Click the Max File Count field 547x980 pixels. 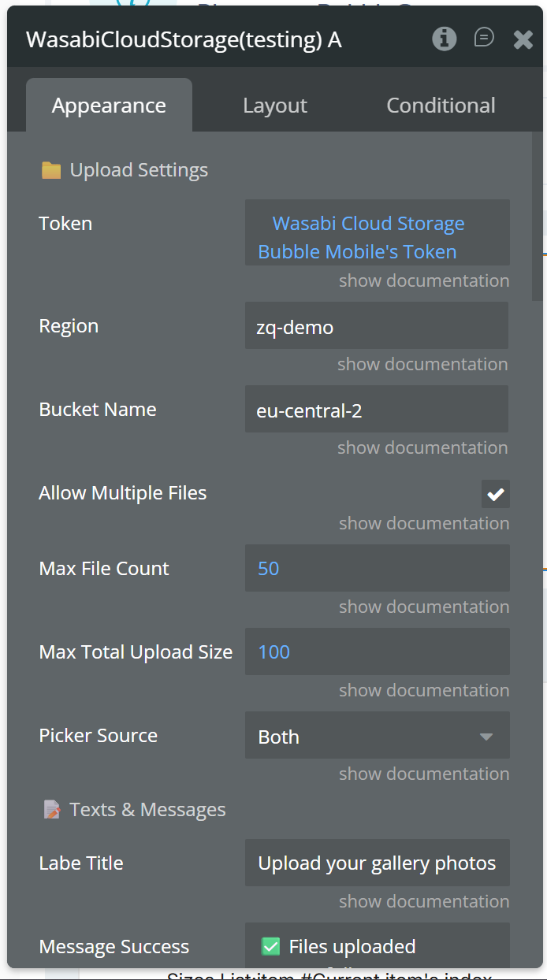(x=377, y=569)
